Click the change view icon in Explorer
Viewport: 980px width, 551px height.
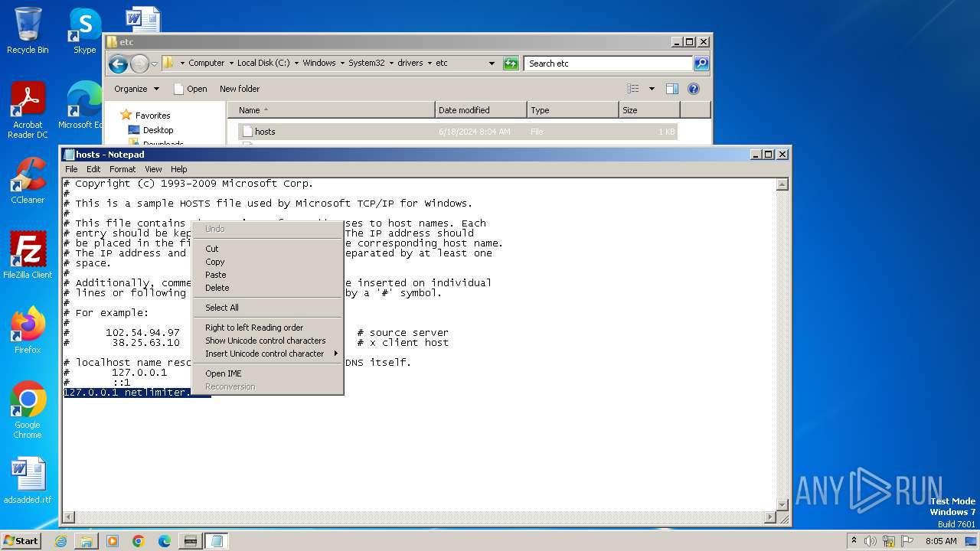[x=632, y=89]
